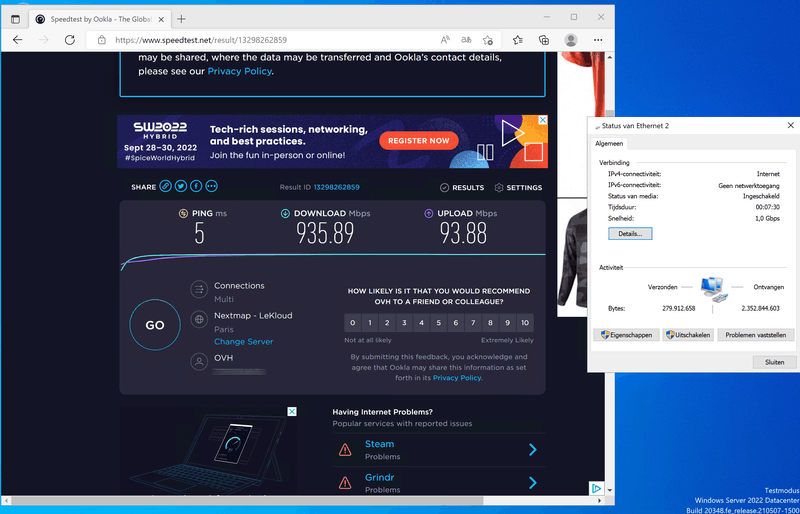Click the Eigenschappen button
The height and width of the screenshot is (514, 800).
tap(626, 335)
